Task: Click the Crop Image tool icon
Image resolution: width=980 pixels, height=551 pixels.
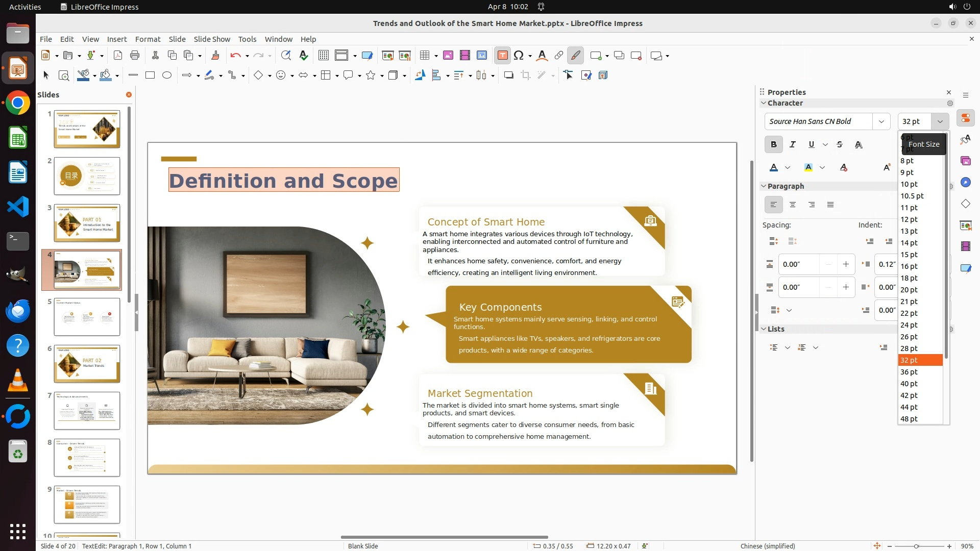Action: click(526, 76)
